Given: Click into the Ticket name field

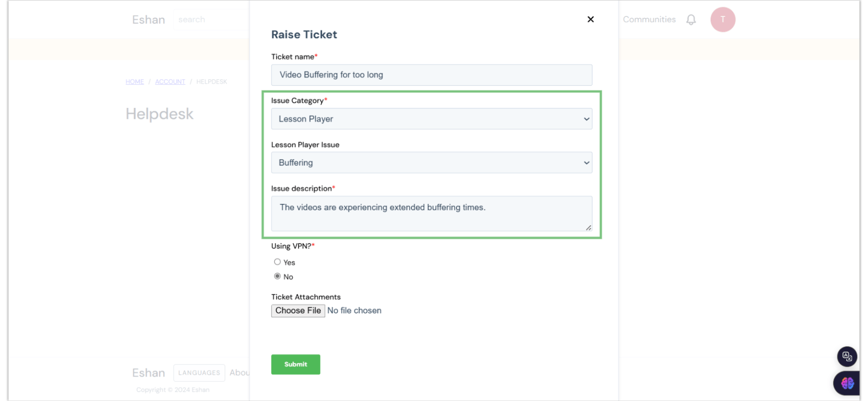Looking at the screenshot, I should [x=431, y=75].
